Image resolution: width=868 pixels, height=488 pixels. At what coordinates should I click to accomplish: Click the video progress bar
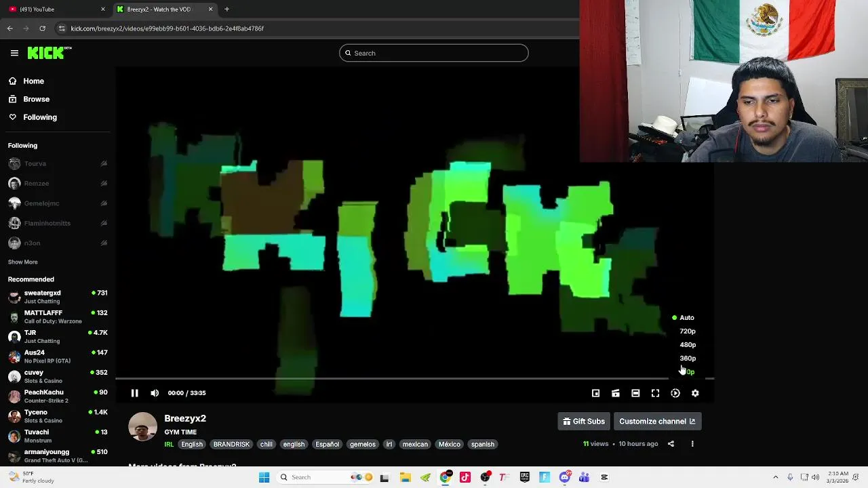[414, 379]
